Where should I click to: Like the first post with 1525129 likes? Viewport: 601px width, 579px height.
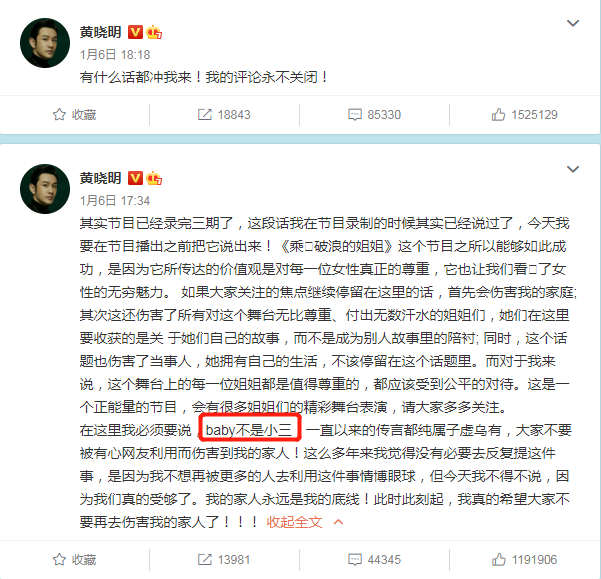pos(498,115)
